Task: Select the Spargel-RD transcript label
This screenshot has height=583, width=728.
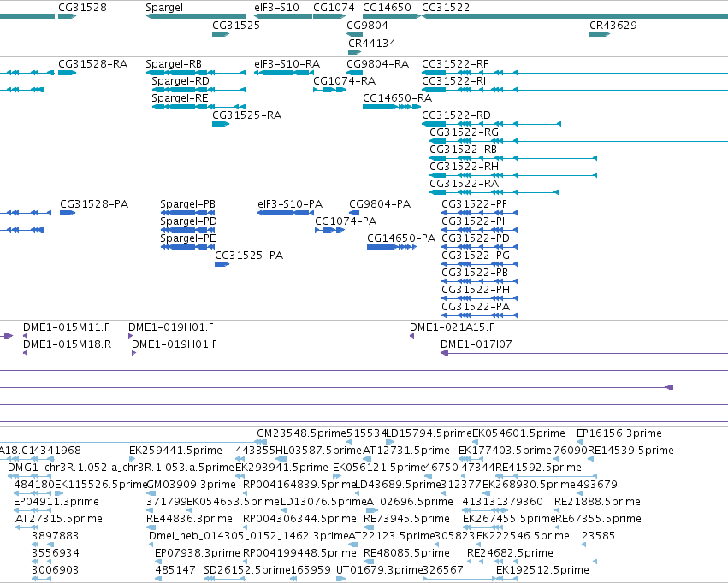Action: [x=181, y=81]
